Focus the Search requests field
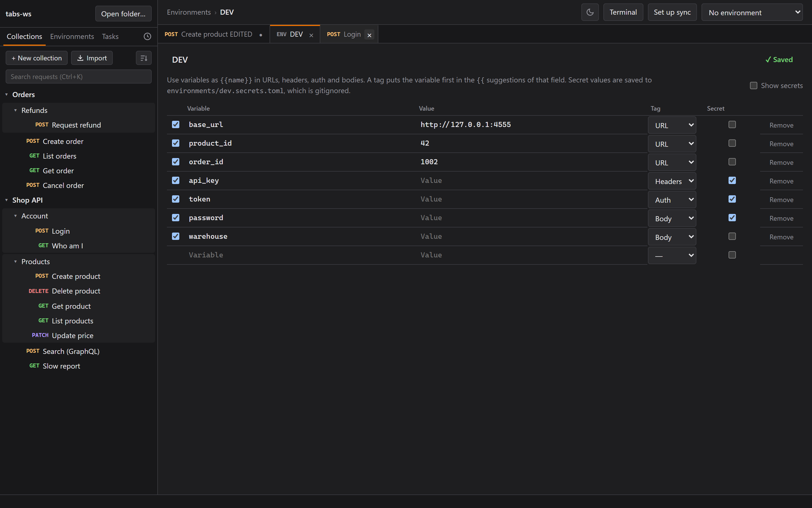The width and height of the screenshot is (812, 508). pyautogui.click(x=78, y=76)
